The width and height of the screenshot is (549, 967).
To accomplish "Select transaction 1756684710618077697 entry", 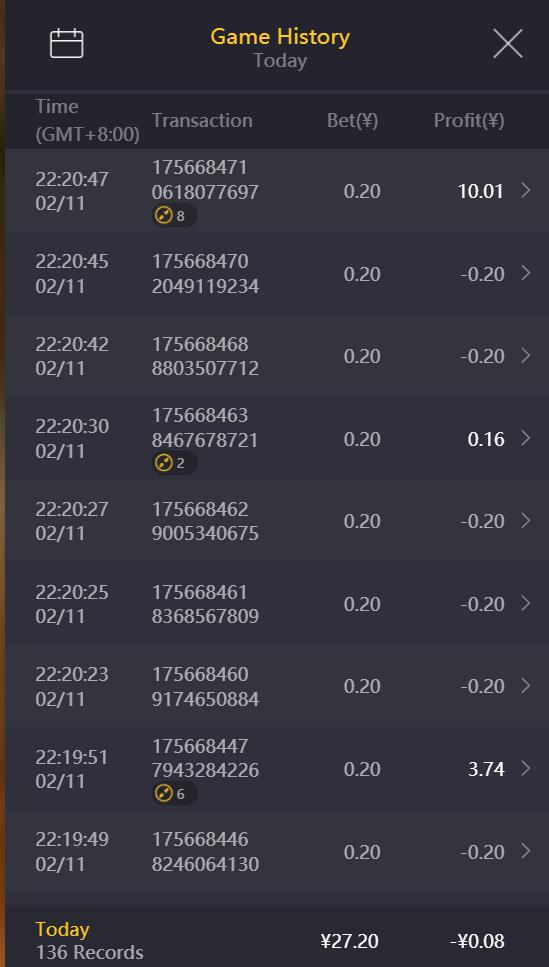I will 205,179.
